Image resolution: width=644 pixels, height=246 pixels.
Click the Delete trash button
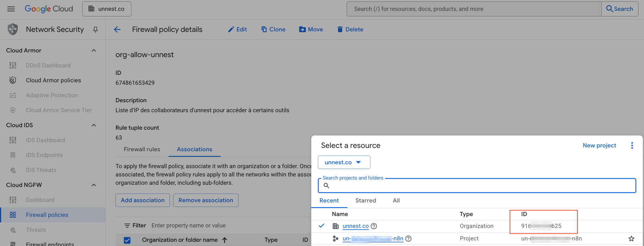click(350, 29)
